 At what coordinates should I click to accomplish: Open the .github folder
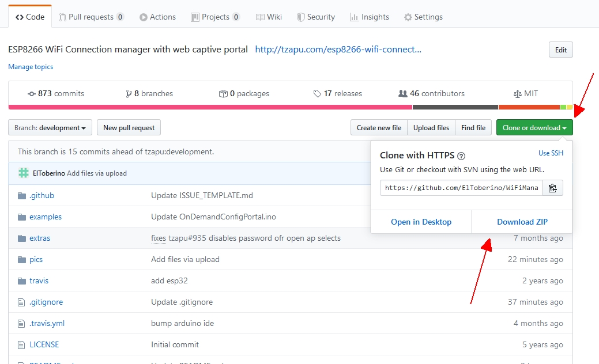(42, 195)
